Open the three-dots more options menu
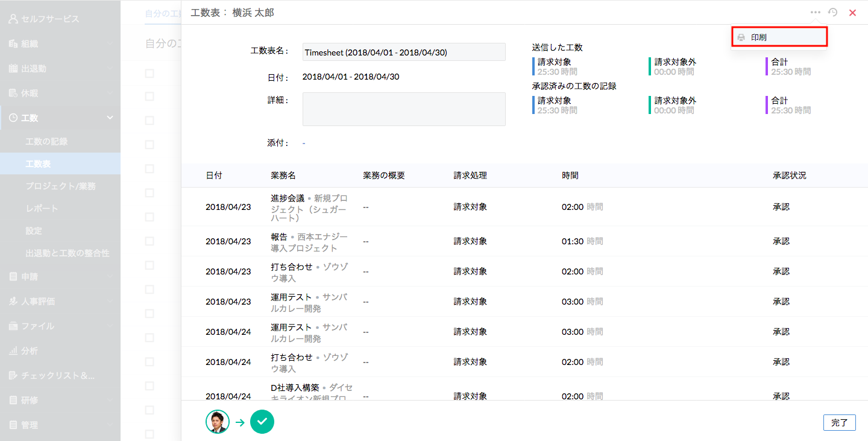 (816, 12)
